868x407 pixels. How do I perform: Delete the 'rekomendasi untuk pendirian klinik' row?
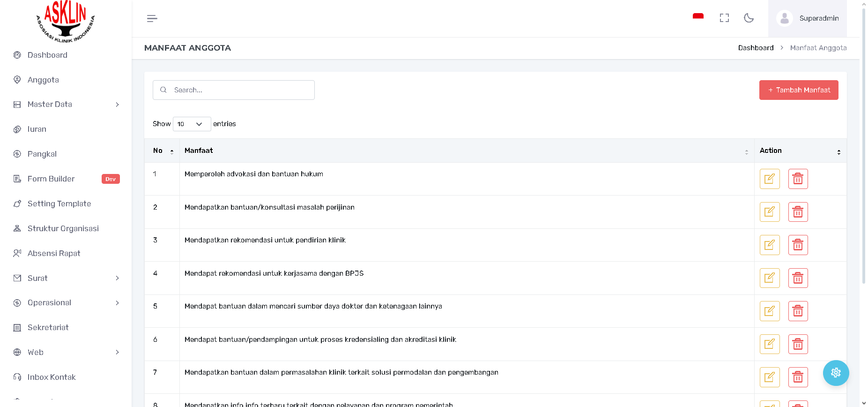tap(798, 245)
